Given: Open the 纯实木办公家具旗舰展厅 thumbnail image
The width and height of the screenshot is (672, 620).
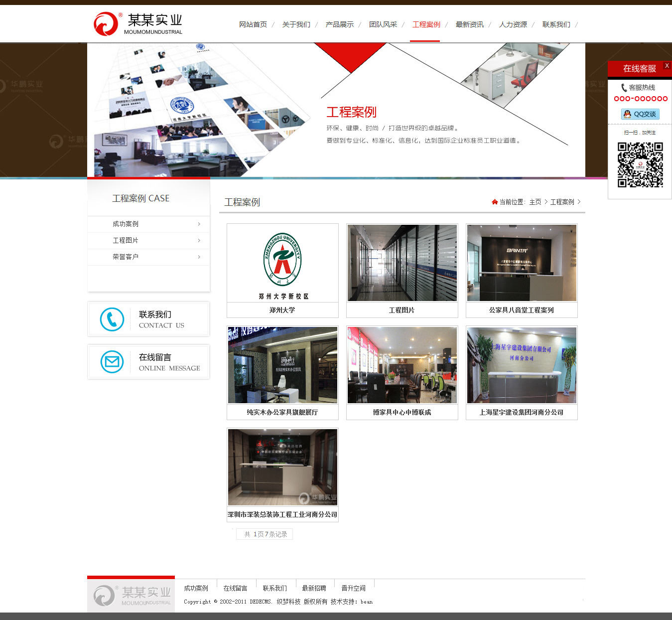Looking at the screenshot, I should click(282, 365).
